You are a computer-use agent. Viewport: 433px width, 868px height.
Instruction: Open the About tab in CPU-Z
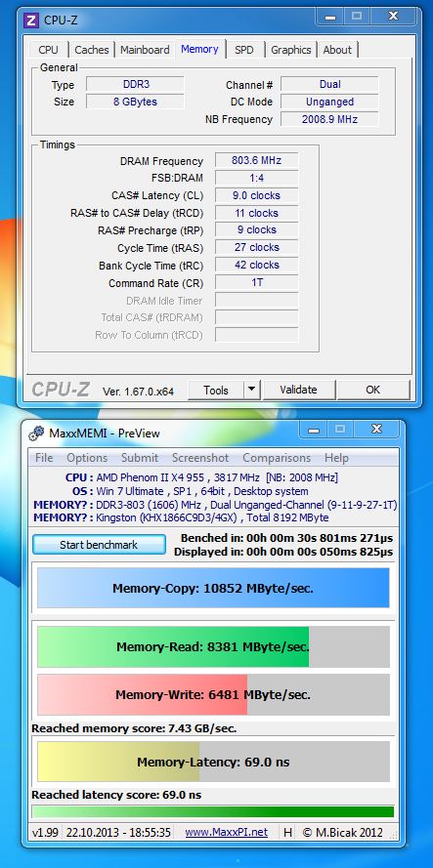(x=337, y=50)
